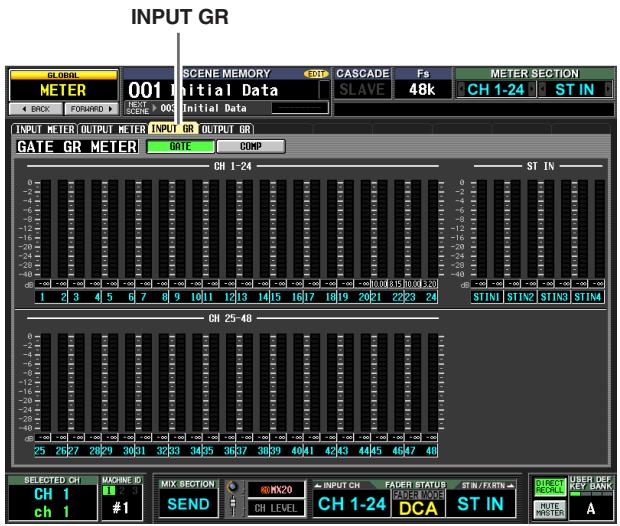The height and width of the screenshot is (526, 620).
Task: Open the INPUT METER tab
Action: pos(45,129)
